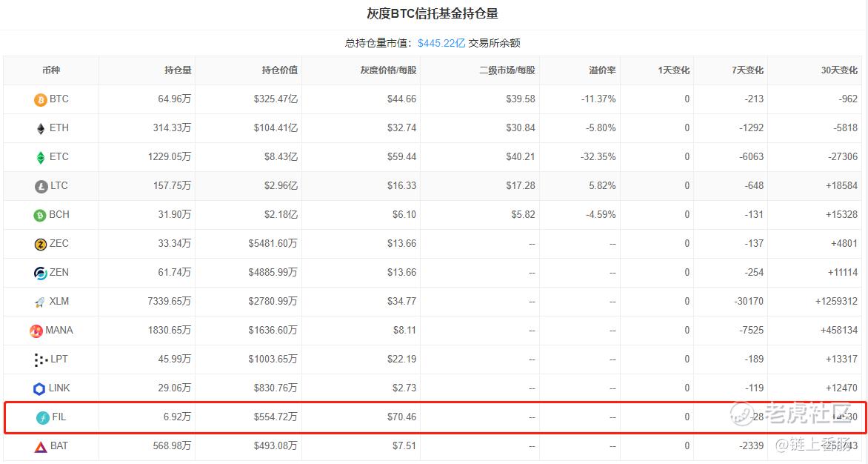Click FIL holdings 6.92万
This screenshot has width=868, height=464.
tap(177, 417)
